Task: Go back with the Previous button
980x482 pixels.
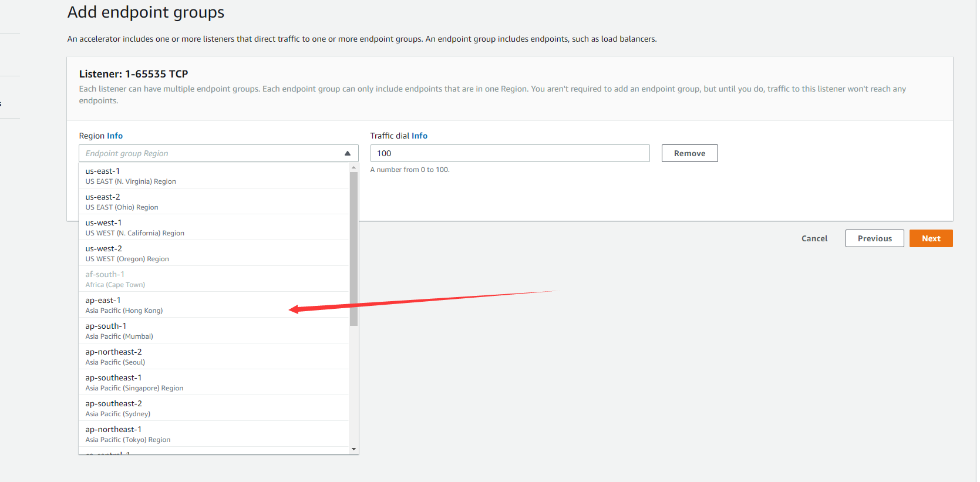Action: pos(874,238)
